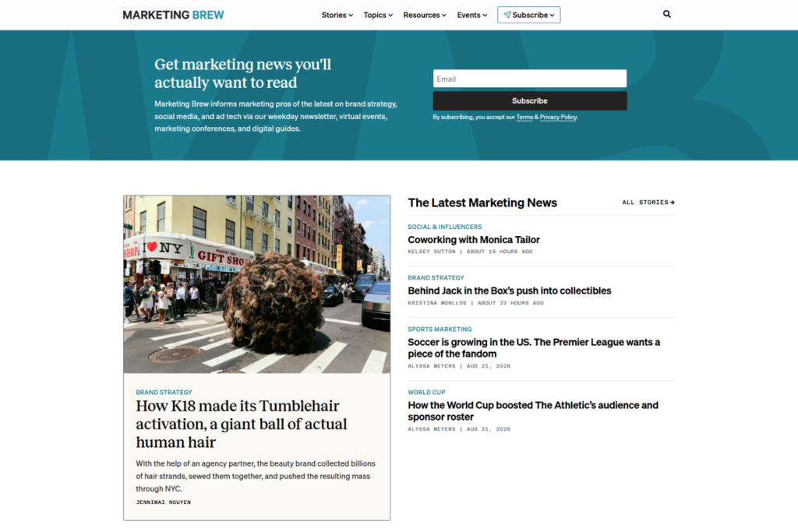Open the Privacy Policy link

point(558,117)
